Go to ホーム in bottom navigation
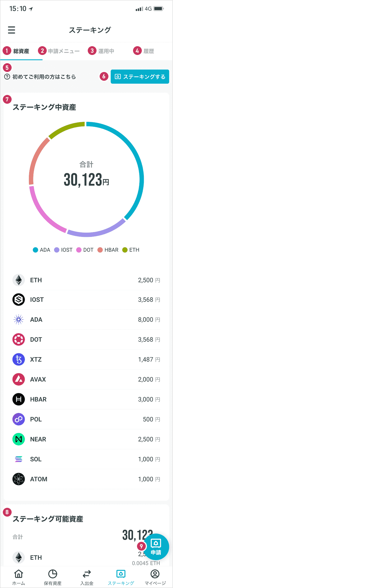Image resolution: width=368 pixels, height=588 pixels. click(19, 578)
